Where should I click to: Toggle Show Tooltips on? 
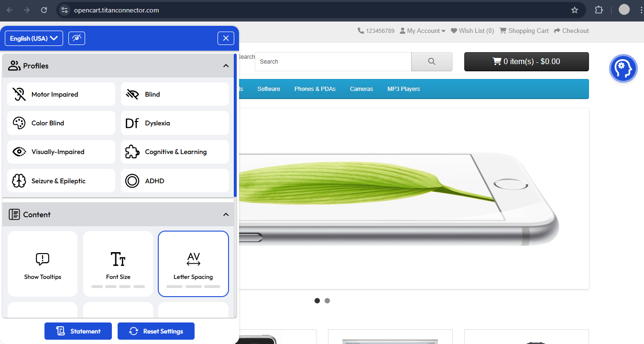tap(42, 264)
